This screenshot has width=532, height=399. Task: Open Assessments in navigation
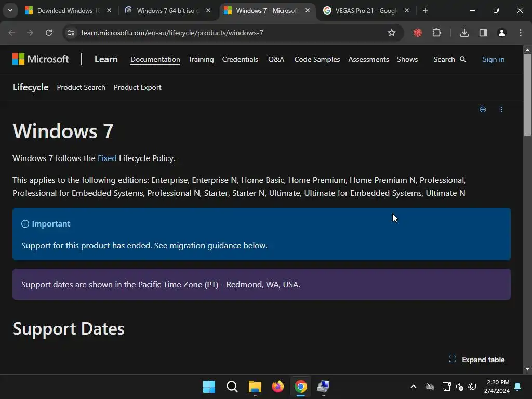tap(368, 59)
